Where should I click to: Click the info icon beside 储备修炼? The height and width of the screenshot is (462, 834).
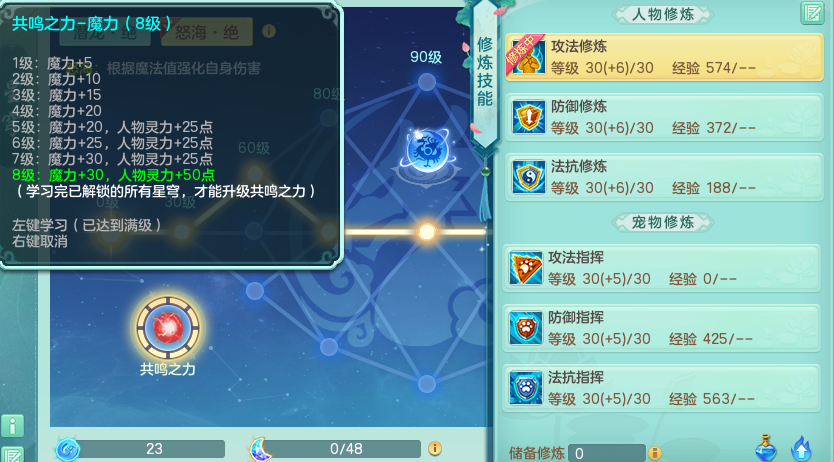(x=655, y=452)
